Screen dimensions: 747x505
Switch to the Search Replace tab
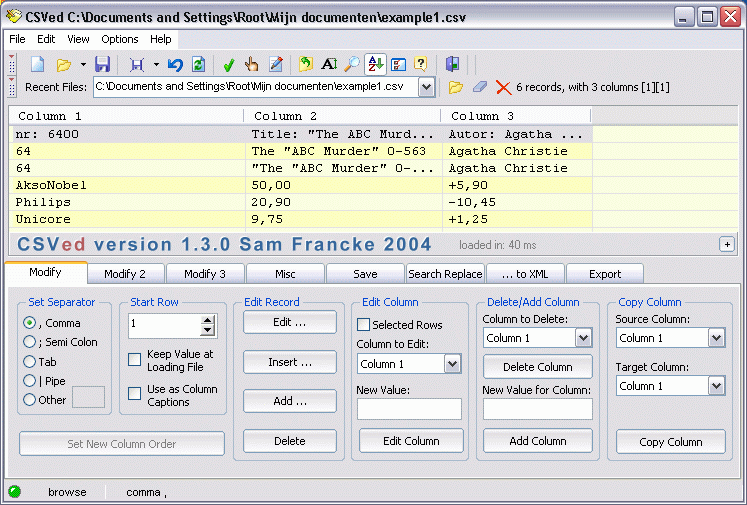tap(445, 274)
